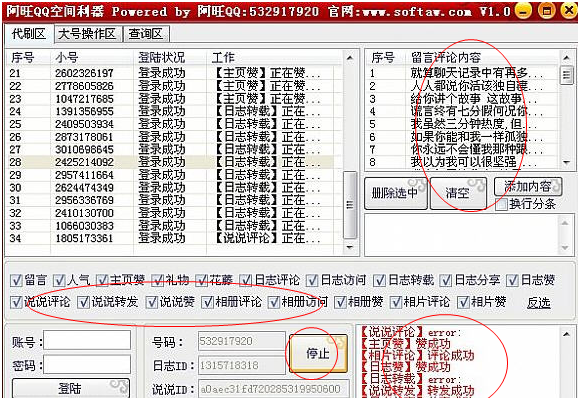Select account row 2957411664

pyautogui.click(x=170, y=175)
